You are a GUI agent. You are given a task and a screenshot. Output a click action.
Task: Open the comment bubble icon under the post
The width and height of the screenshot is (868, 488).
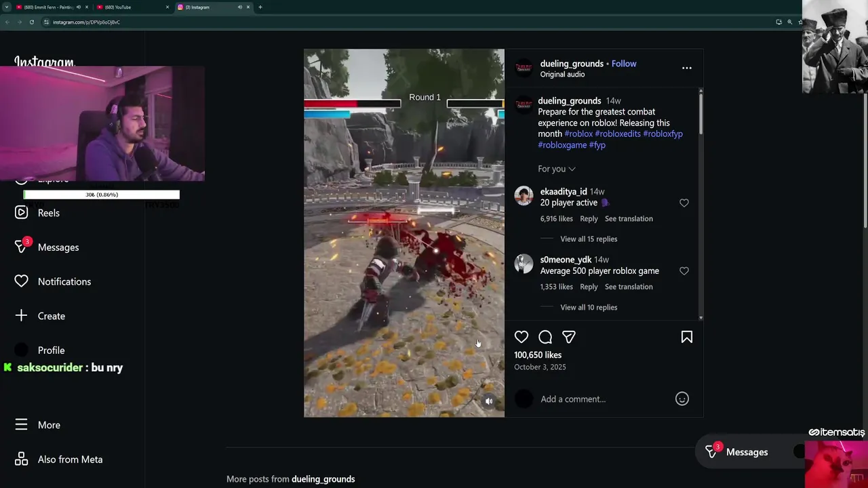[x=545, y=337]
